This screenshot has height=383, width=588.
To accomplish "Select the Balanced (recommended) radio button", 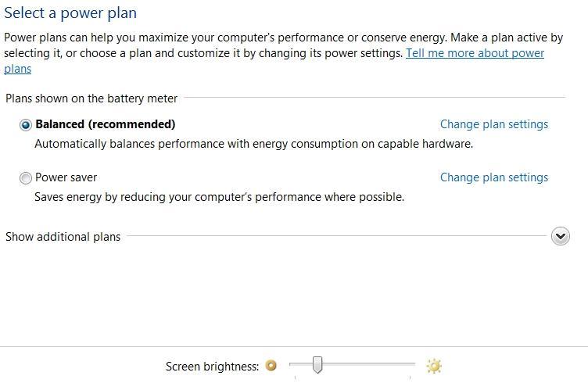I will pyautogui.click(x=26, y=125).
